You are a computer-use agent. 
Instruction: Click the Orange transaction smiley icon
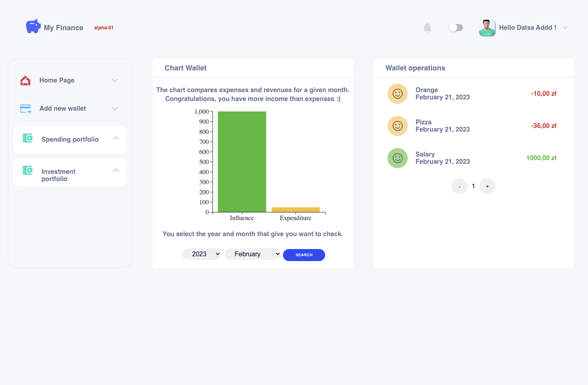398,94
